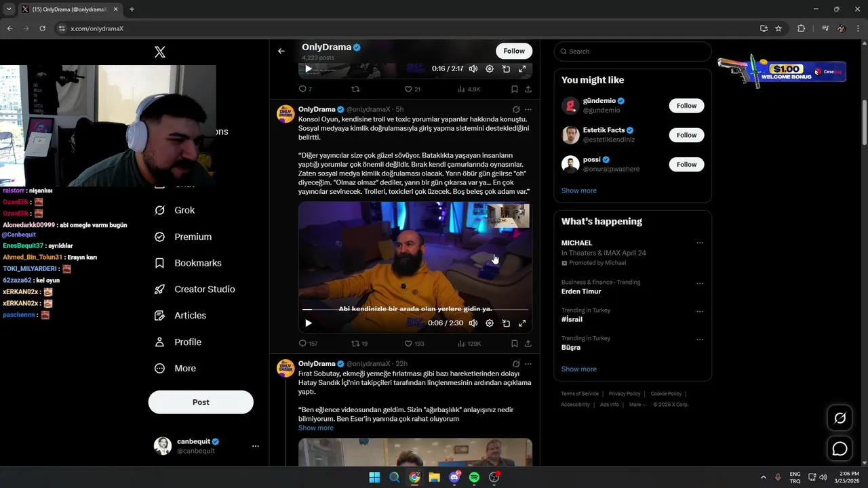Open Grok explain icon on 5h post

(x=516, y=109)
